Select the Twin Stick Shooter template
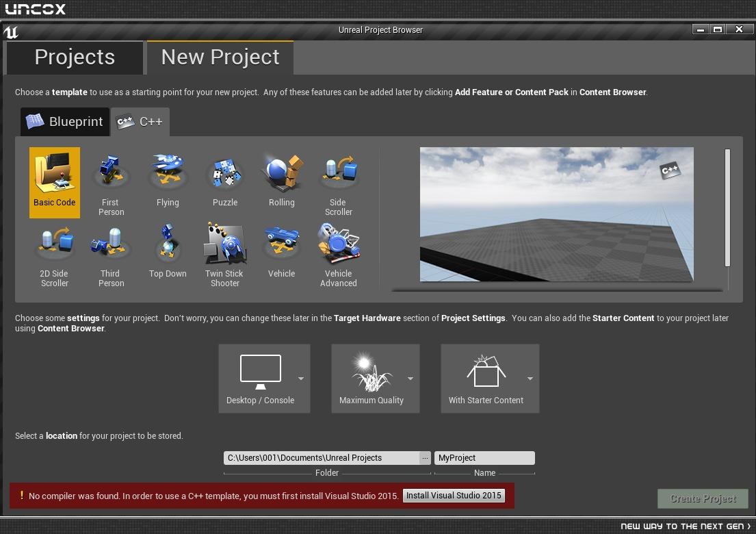Screen dimensions: 756x534 [x=224, y=255]
